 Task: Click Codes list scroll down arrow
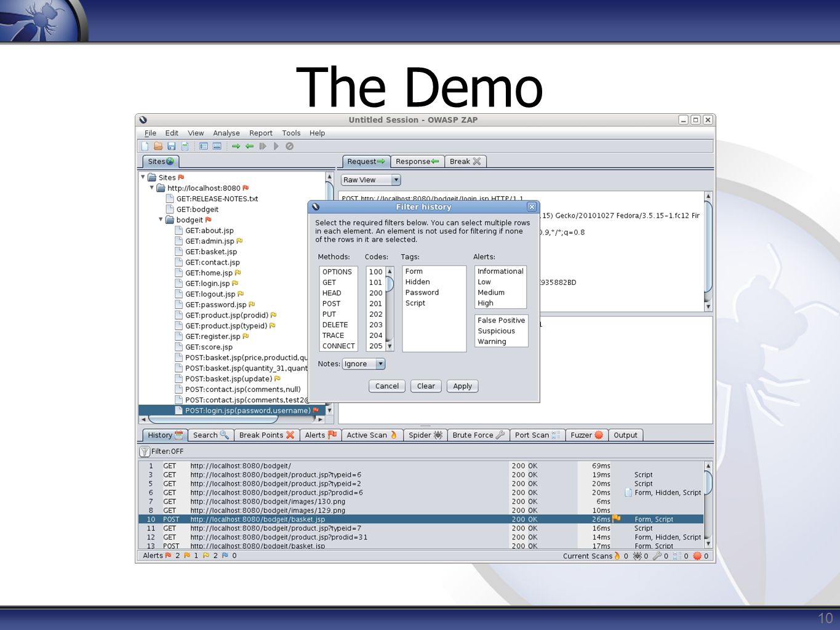click(390, 346)
